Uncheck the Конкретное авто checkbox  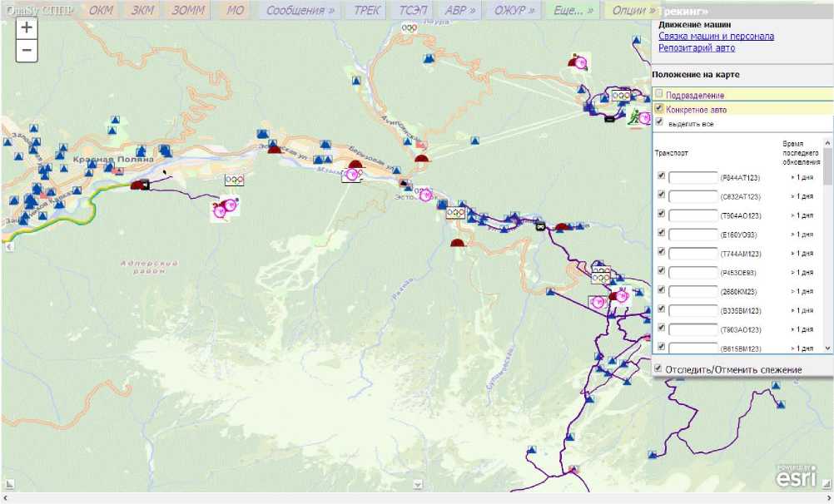pyautogui.click(x=659, y=109)
